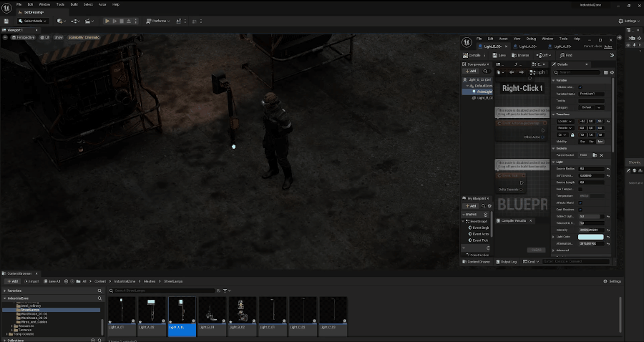Screen dimensions: 644x342
Task: Open main editor Settings dropdown
Action: coord(629,21)
